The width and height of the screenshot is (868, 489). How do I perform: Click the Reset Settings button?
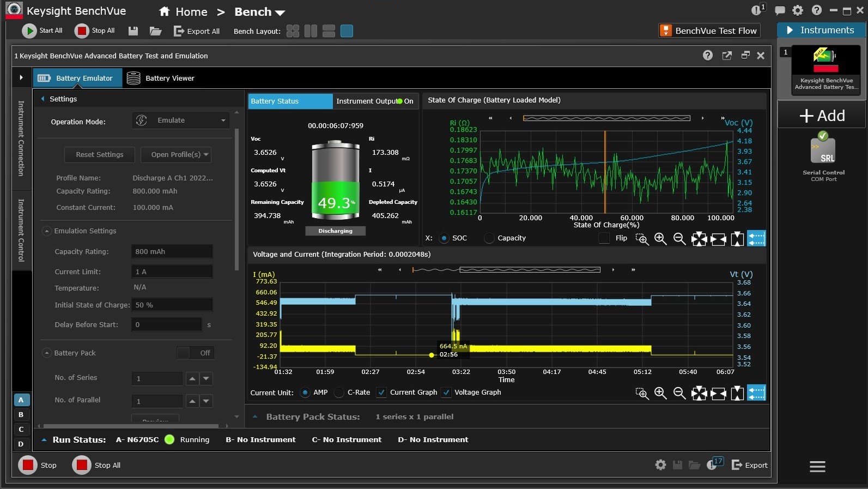pos(100,155)
